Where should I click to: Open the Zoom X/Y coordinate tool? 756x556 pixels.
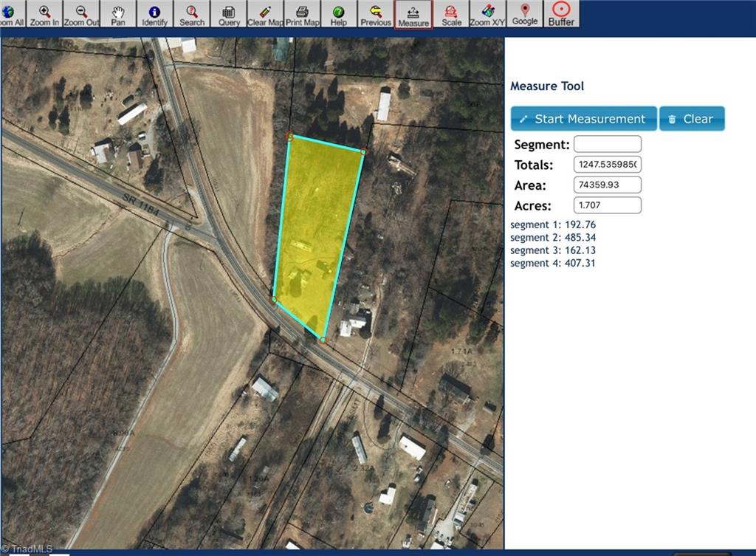[x=488, y=15]
